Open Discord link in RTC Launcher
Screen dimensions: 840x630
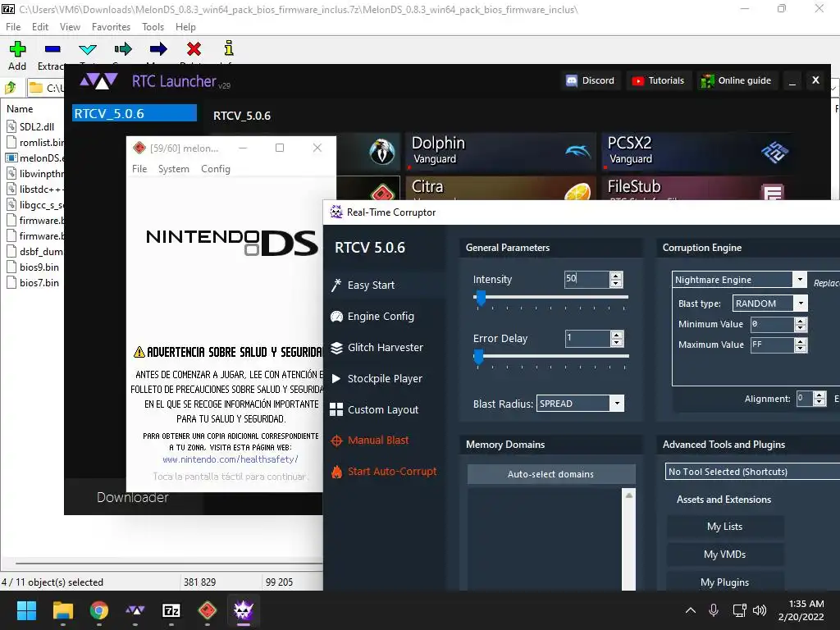[x=591, y=80]
